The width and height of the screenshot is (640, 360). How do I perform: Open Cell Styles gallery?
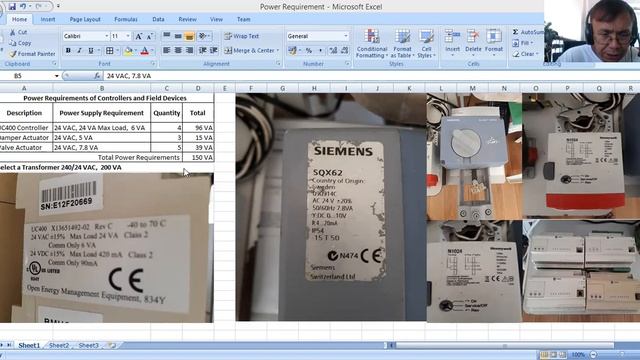point(426,43)
